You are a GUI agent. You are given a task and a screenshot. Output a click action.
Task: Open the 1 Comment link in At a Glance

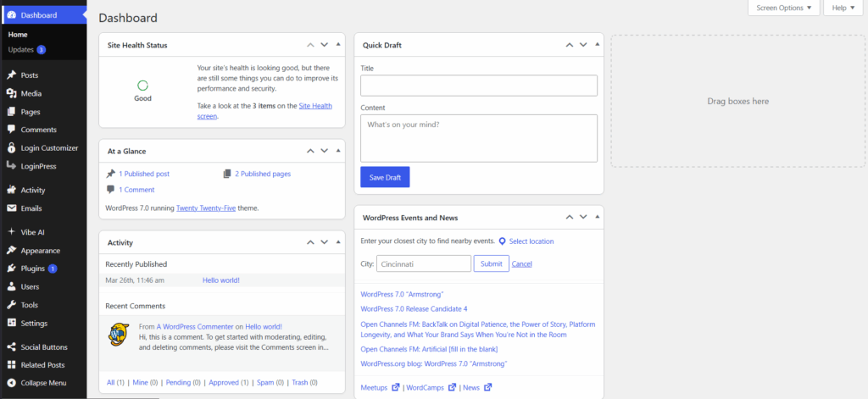pyautogui.click(x=136, y=190)
